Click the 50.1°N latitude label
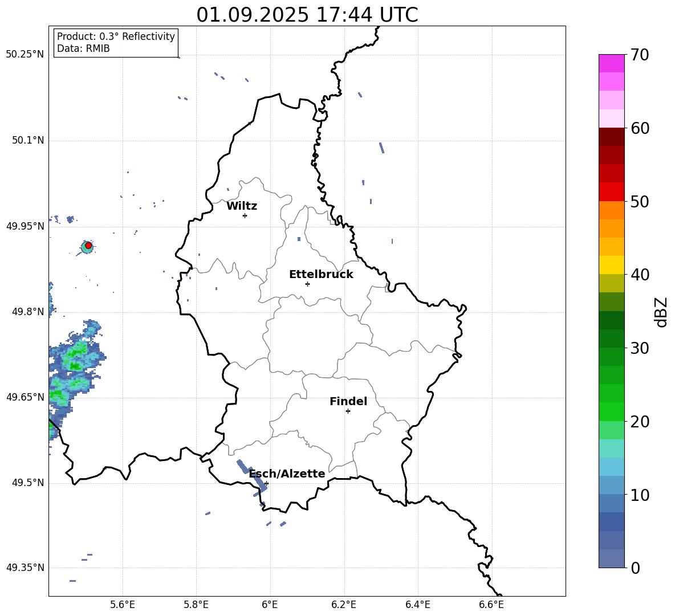The image size is (675, 616). (28, 141)
